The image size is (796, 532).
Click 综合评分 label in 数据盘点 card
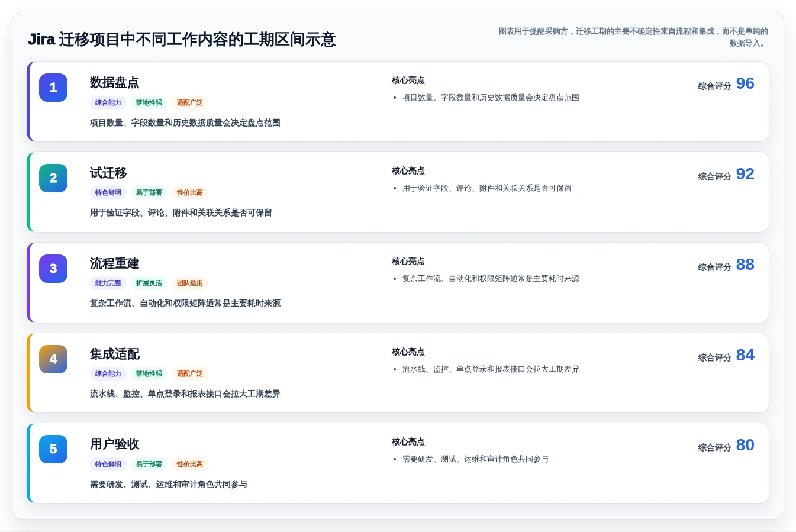click(714, 86)
